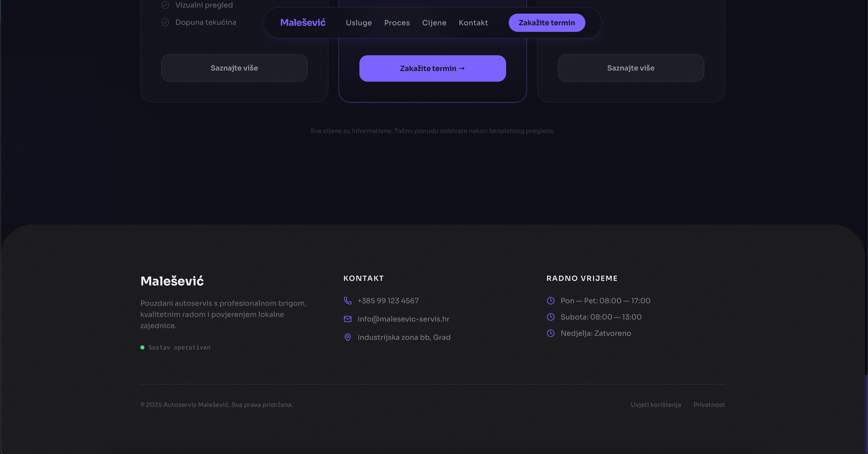Click the clock icon beside Subota hours
The image size is (868, 454).
[x=551, y=317]
